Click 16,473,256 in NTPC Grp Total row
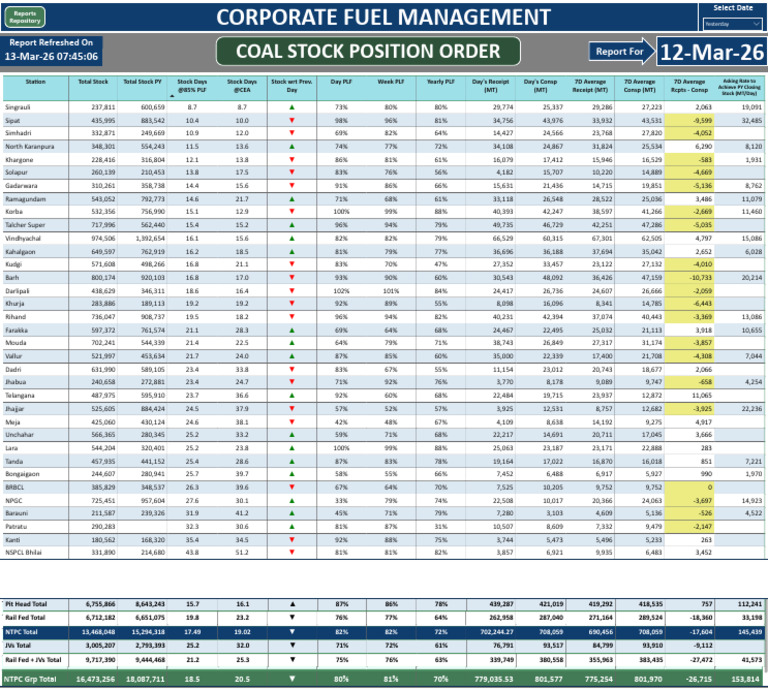 tap(96, 679)
